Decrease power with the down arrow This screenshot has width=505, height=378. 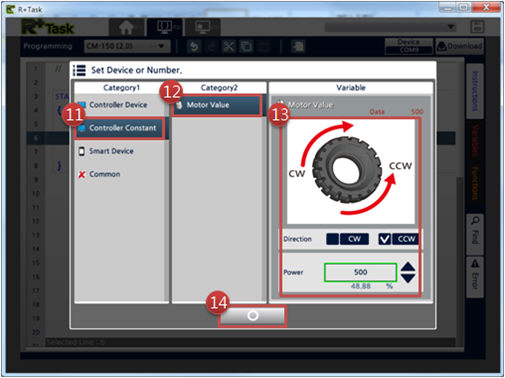click(408, 278)
